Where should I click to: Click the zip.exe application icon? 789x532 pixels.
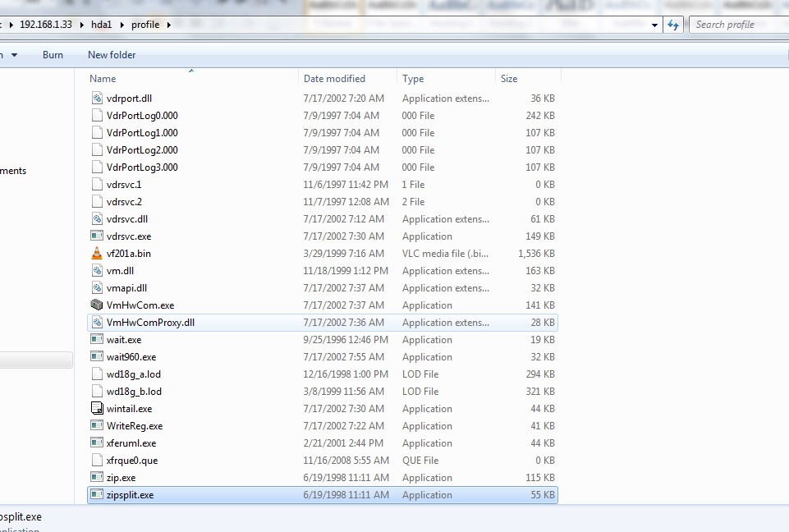click(97, 478)
